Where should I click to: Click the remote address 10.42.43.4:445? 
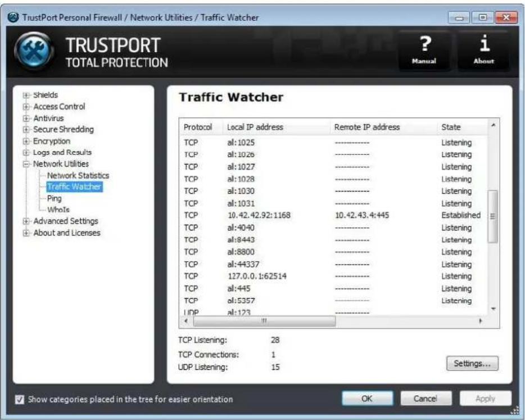362,216
